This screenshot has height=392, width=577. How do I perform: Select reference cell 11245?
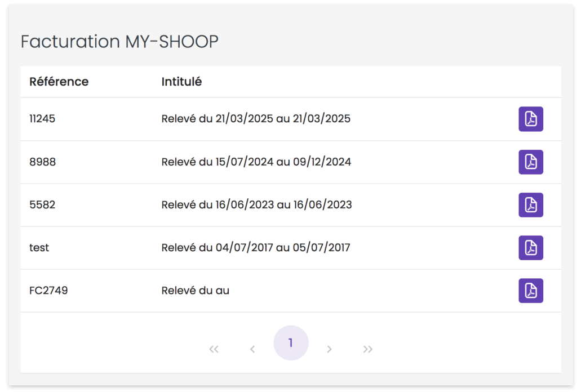click(42, 119)
